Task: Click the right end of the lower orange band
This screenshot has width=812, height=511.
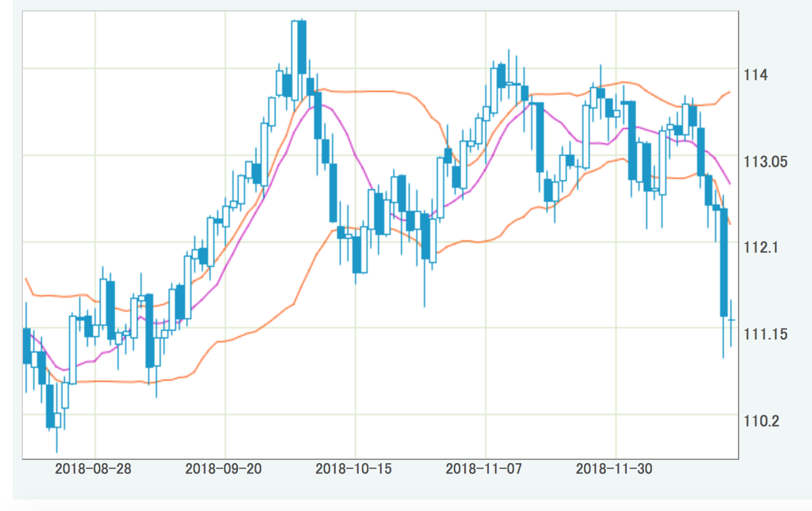Action: 730,223
